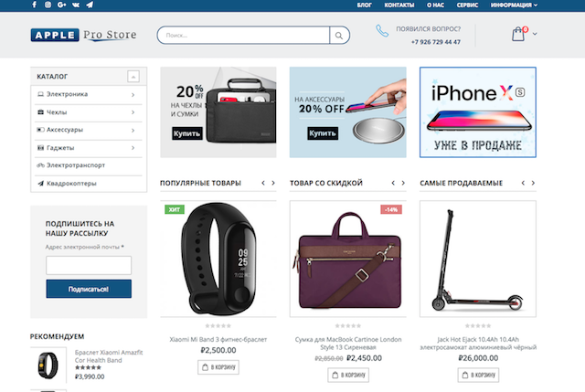Next slide in Популярные товары
585x392 pixels.
pyautogui.click(x=273, y=183)
